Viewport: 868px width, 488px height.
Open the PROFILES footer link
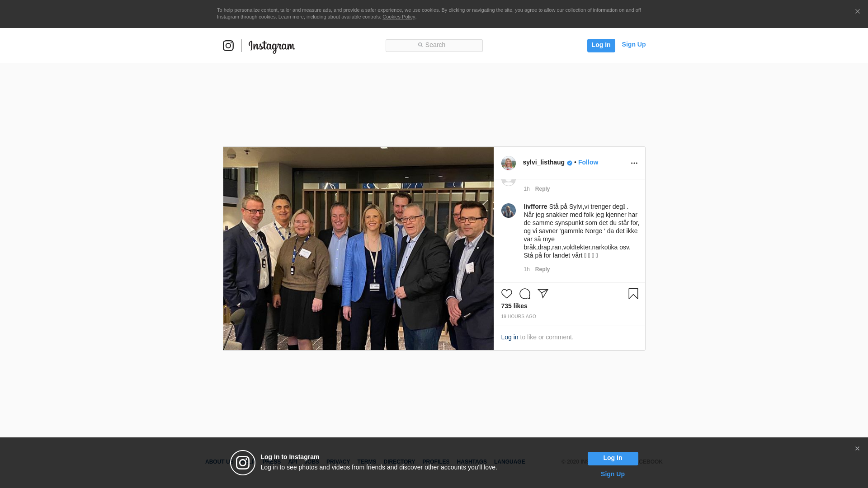tap(436, 462)
